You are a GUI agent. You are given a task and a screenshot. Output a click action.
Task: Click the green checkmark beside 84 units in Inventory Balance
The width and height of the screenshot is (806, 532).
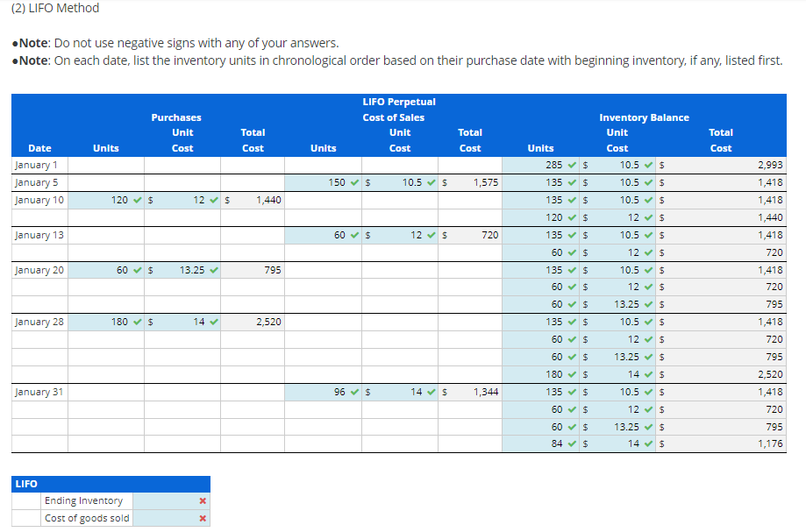[570, 443]
